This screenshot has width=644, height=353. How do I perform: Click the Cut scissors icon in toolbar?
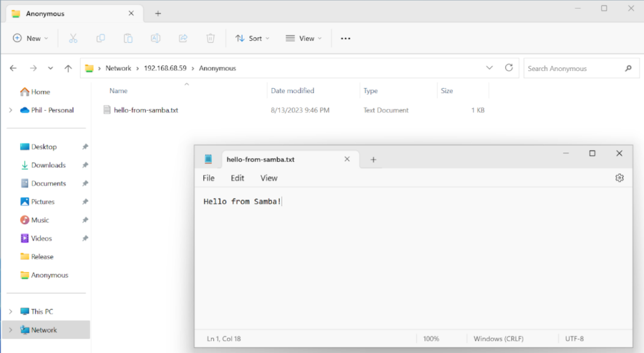pyautogui.click(x=73, y=38)
